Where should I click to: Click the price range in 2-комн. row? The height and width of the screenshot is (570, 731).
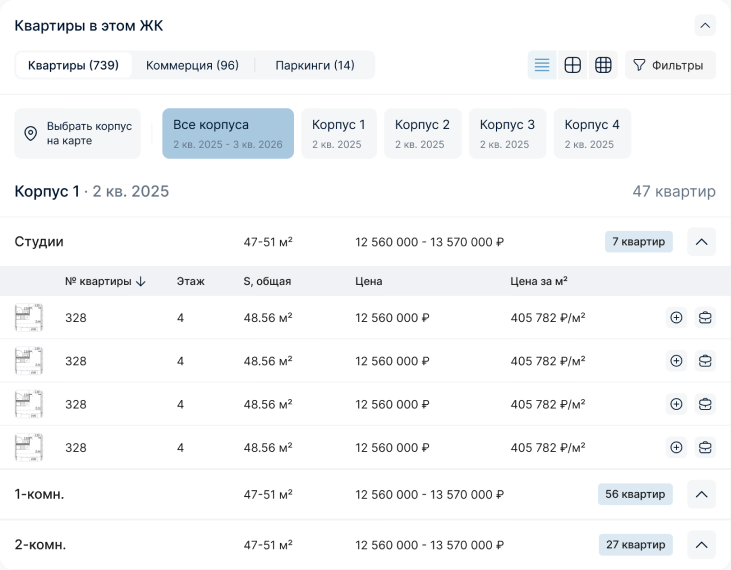429,545
